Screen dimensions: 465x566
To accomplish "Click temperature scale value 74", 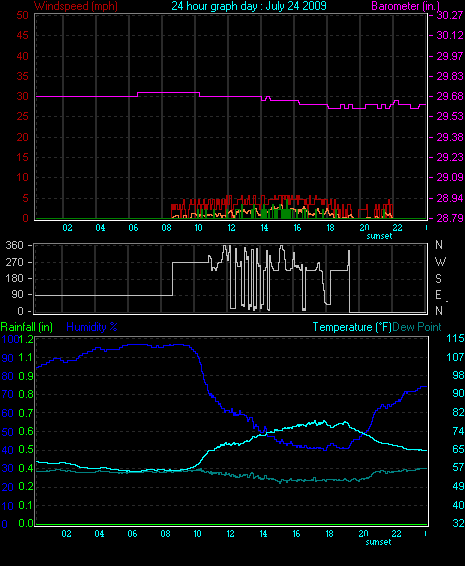I will pos(459,431).
